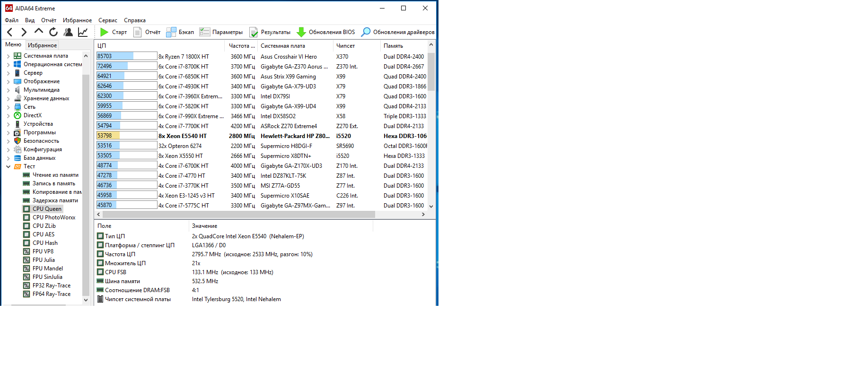Expand the Системная плата tree node

[8, 56]
